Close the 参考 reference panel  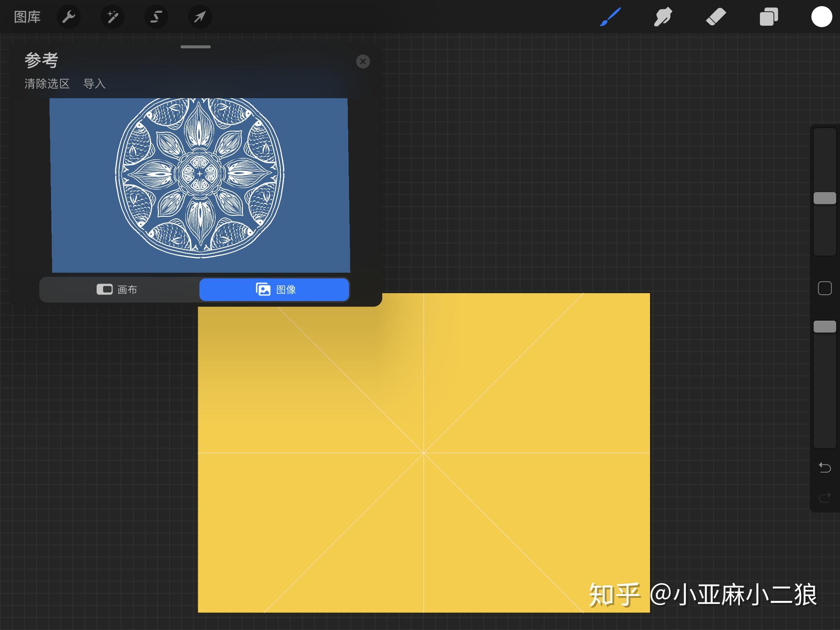tap(363, 62)
